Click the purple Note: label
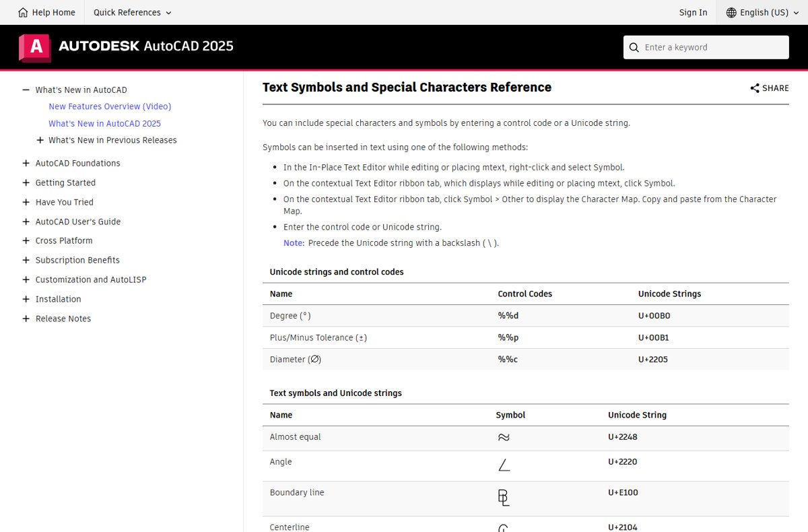This screenshot has height=532, width=808. (294, 243)
